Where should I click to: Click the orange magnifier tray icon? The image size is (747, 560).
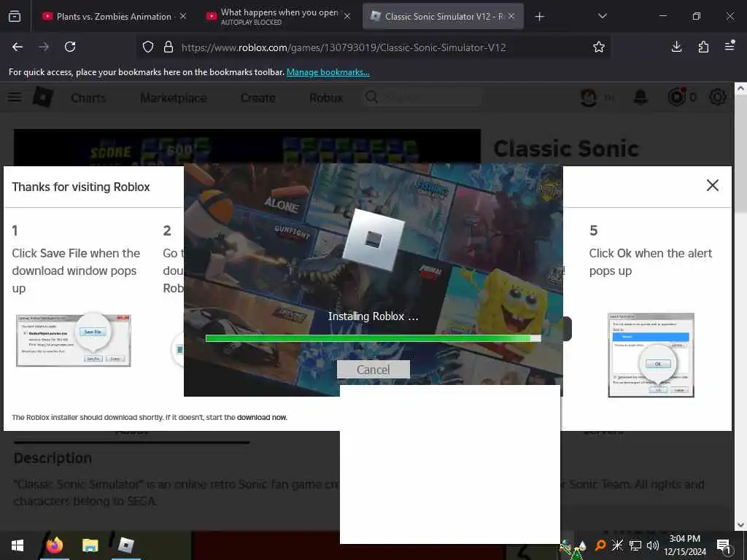600,545
